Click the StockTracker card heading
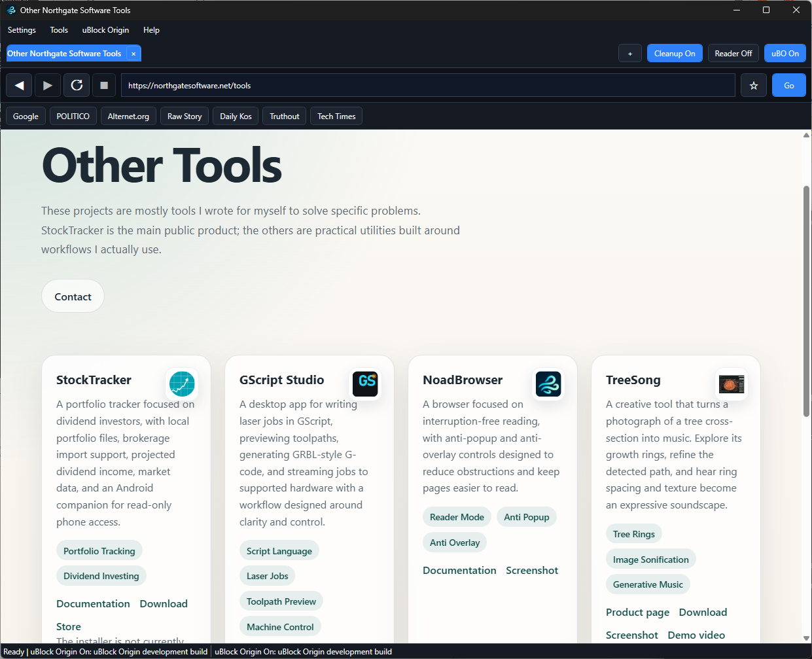This screenshot has height=659, width=812. click(x=94, y=380)
